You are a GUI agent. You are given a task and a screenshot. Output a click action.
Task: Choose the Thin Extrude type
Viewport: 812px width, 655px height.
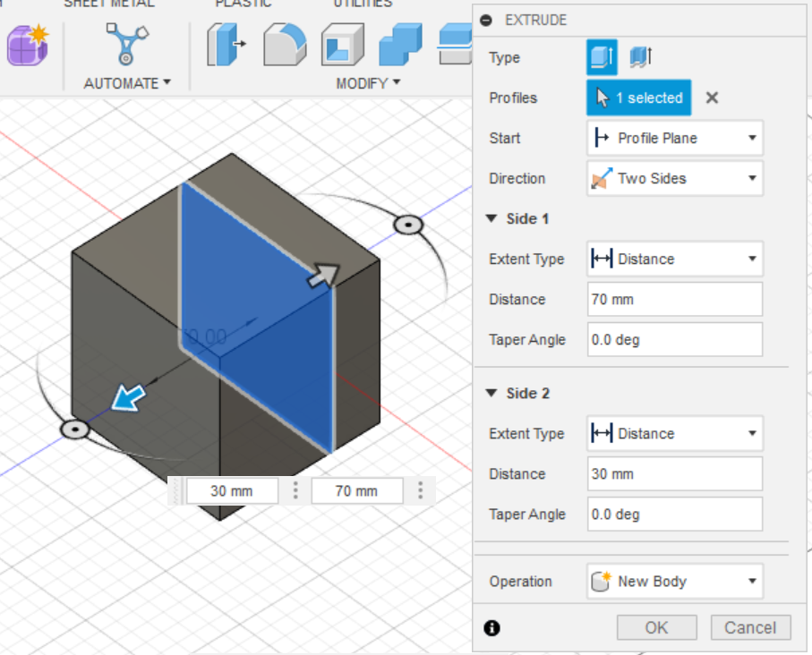coord(641,57)
